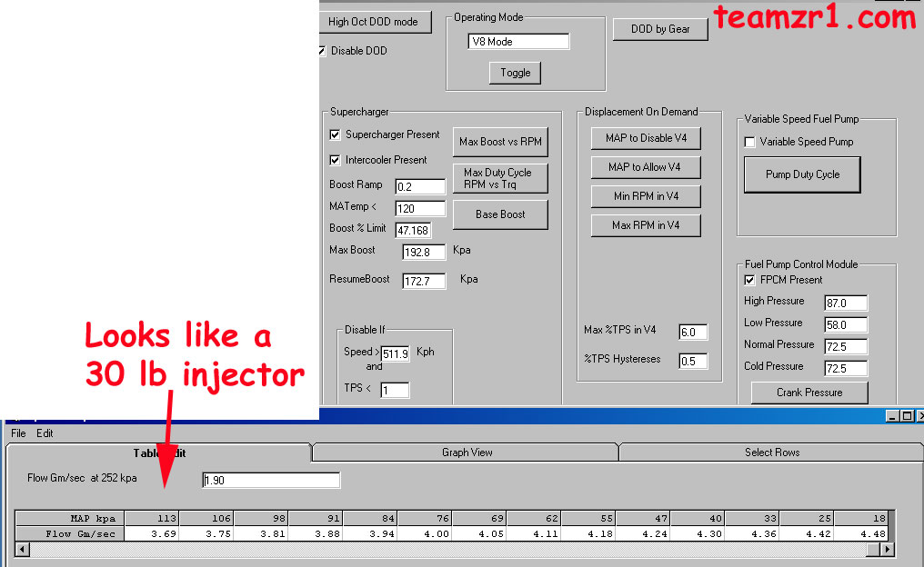Click the Toggle operating mode button

click(515, 73)
